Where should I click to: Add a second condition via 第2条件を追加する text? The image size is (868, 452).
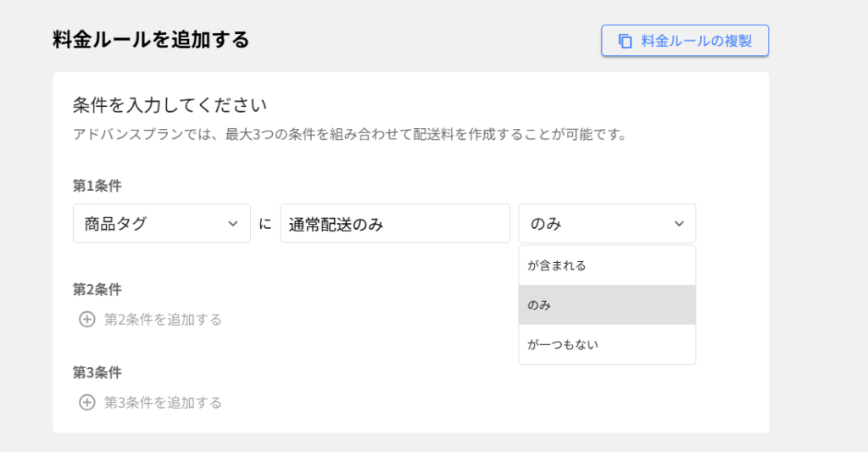click(163, 320)
